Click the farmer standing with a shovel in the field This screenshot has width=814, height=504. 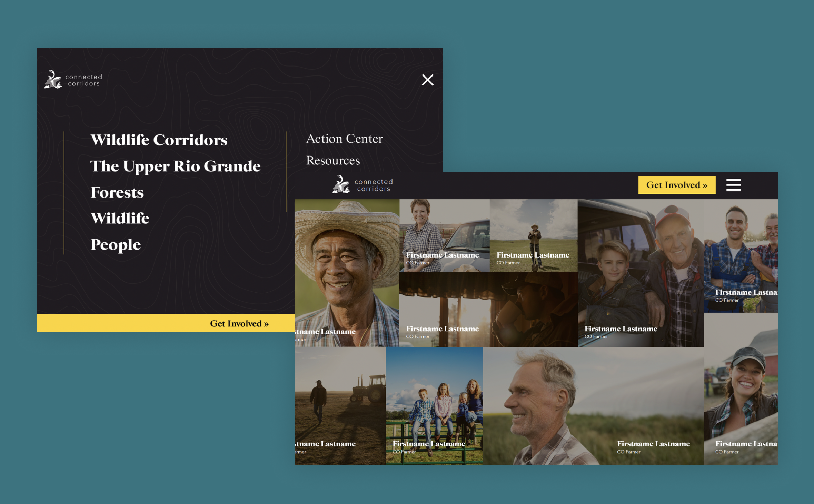533,235
